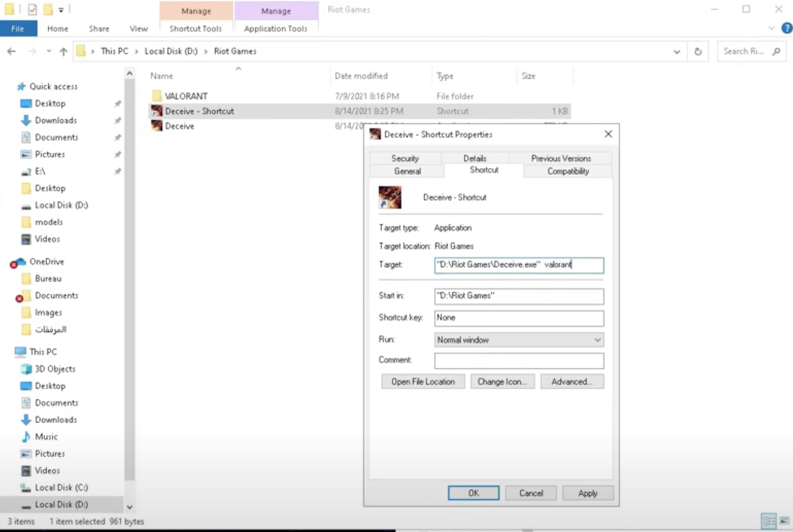This screenshot has height=532, width=793.
Task: Open the VALORANT folder icon
Action: pos(157,96)
